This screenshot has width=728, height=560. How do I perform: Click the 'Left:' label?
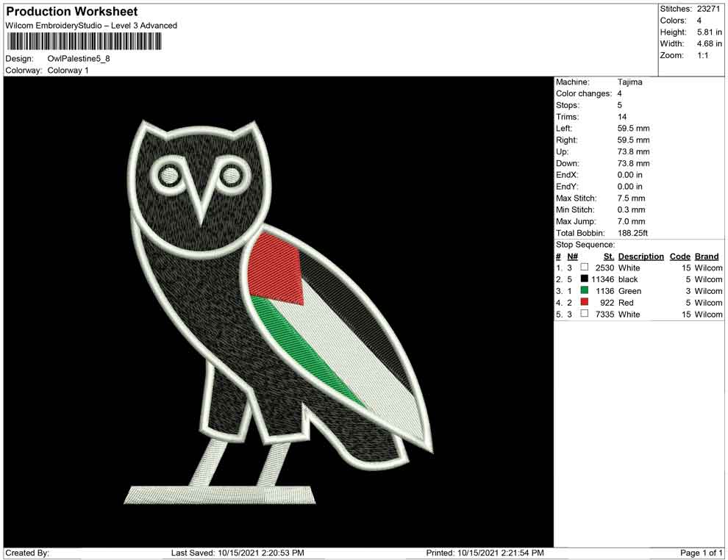[x=563, y=129]
